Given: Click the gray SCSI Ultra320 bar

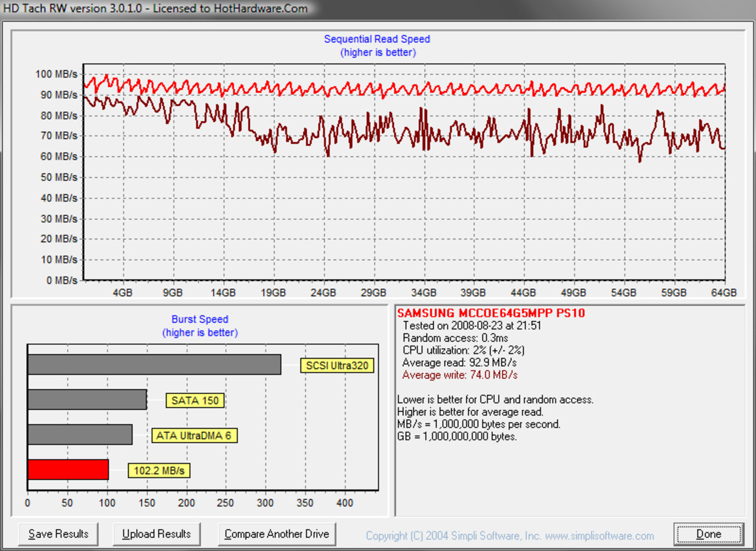Looking at the screenshot, I should coord(154,364).
